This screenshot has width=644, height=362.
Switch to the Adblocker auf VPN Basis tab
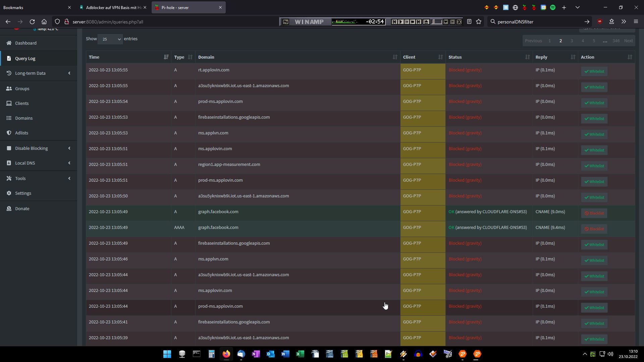[x=113, y=7]
